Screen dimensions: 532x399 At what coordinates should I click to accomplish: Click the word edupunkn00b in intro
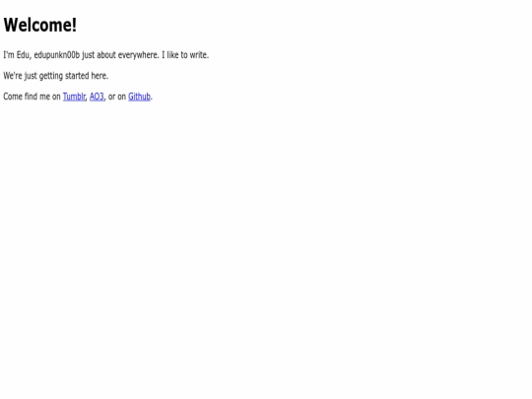(57, 55)
